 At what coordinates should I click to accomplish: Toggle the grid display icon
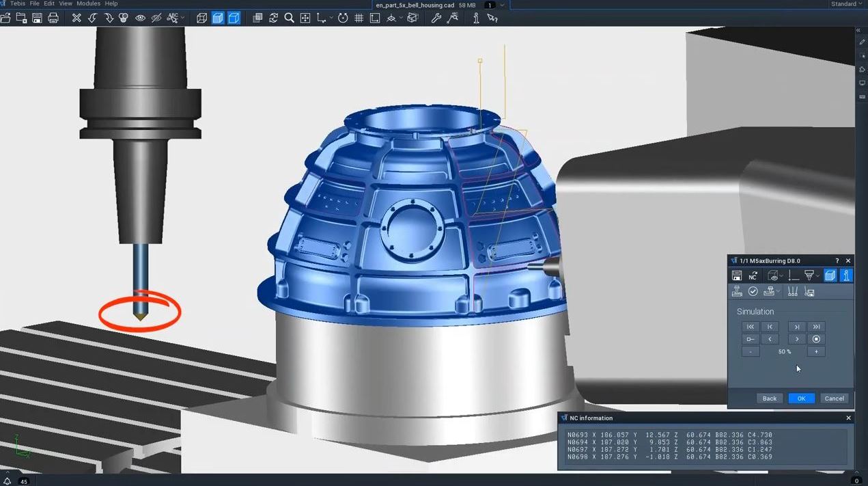pyautogui.click(x=359, y=18)
